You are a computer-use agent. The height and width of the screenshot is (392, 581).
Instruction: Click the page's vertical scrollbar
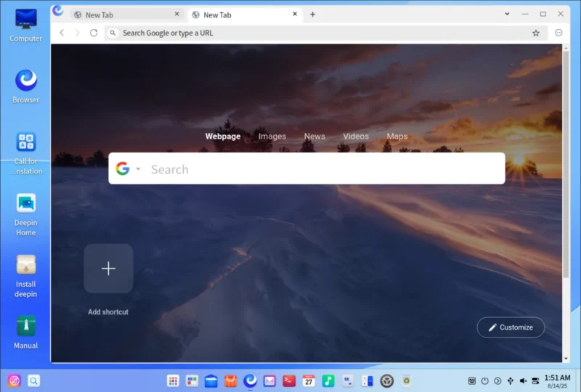pyautogui.click(x=566, y=165)
